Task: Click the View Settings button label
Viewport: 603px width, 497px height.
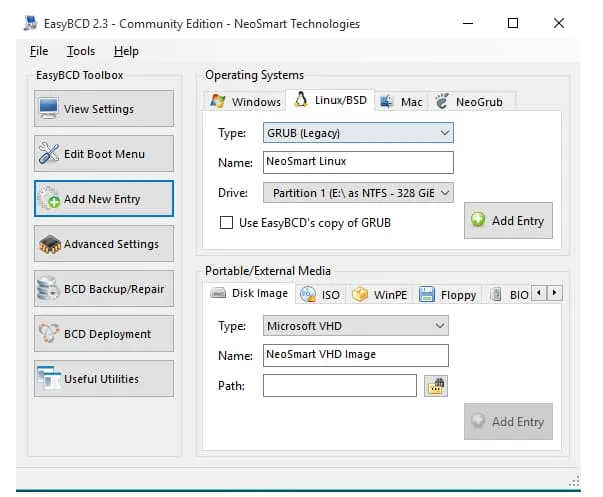Action: 99,109
